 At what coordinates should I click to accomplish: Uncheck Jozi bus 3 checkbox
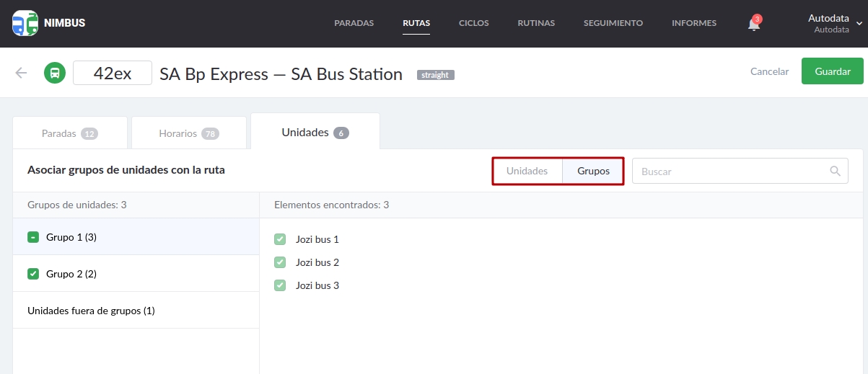[280, 285]
